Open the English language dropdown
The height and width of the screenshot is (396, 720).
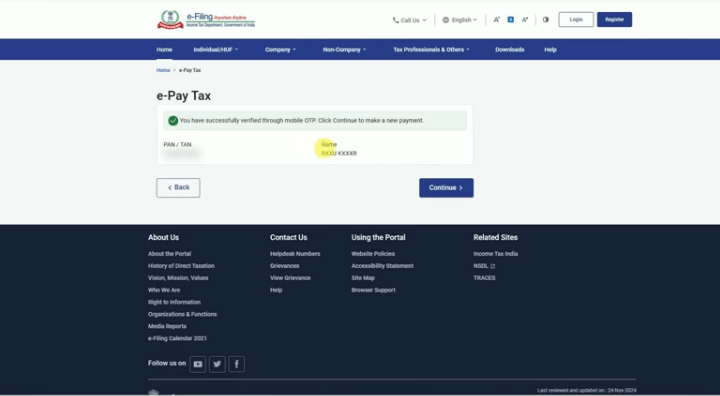point(460,20)
